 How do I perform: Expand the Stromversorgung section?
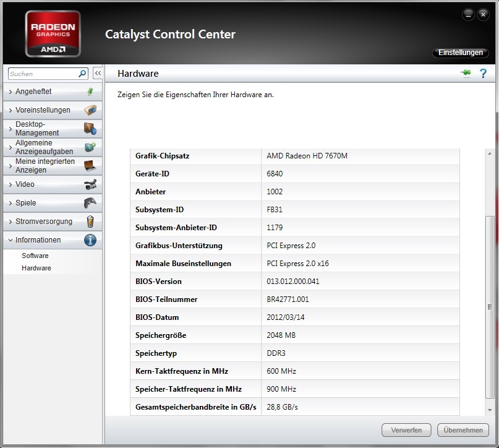coord(53,222)
